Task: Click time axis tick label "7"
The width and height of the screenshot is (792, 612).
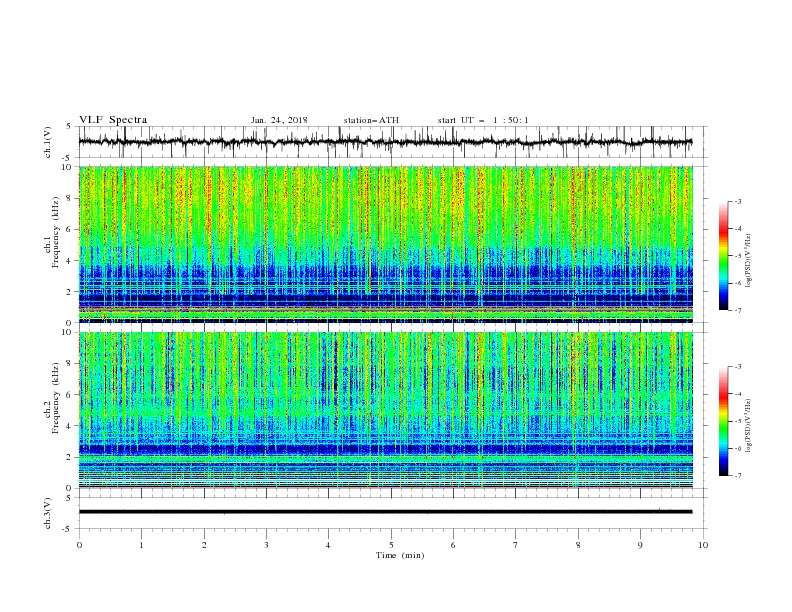Action: [x=516, y=545]
